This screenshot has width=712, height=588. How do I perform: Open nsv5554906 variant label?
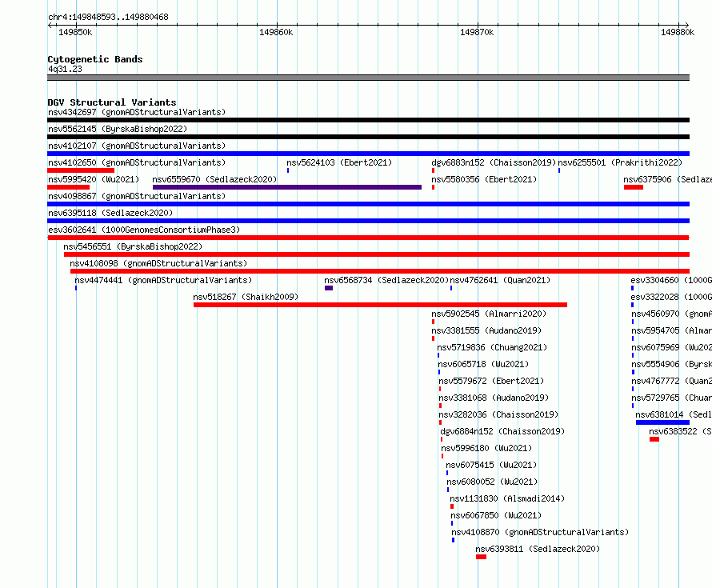click(671, 364)
